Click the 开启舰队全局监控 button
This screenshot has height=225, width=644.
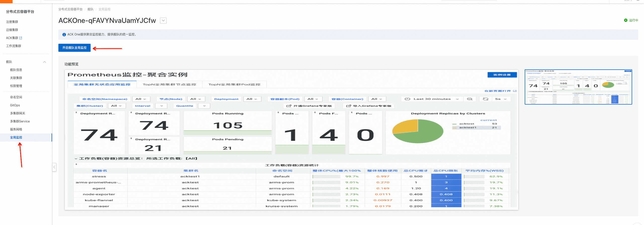point(74,48)
